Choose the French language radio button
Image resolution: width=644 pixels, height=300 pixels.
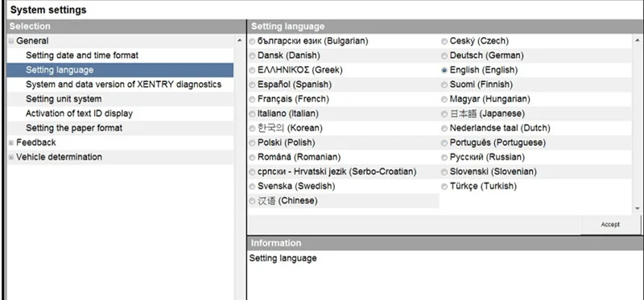coord(252,99)
